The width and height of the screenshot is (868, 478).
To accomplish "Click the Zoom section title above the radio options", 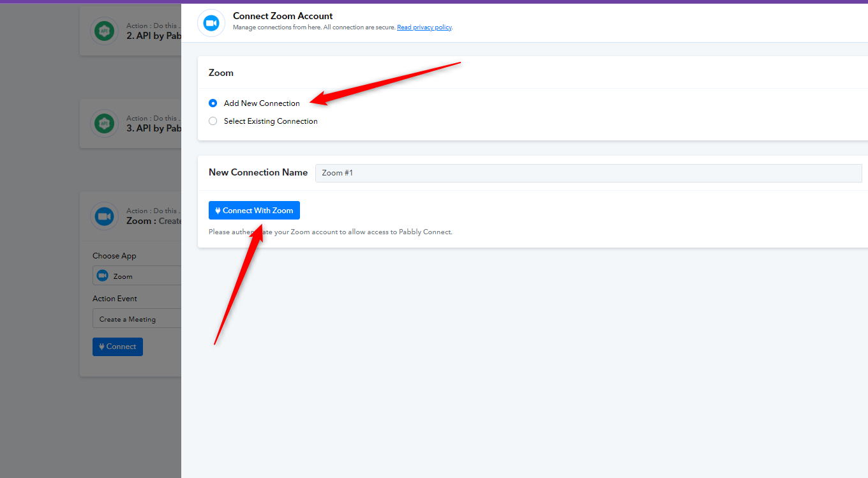I will pyautogui.click(x=221, y=73).
